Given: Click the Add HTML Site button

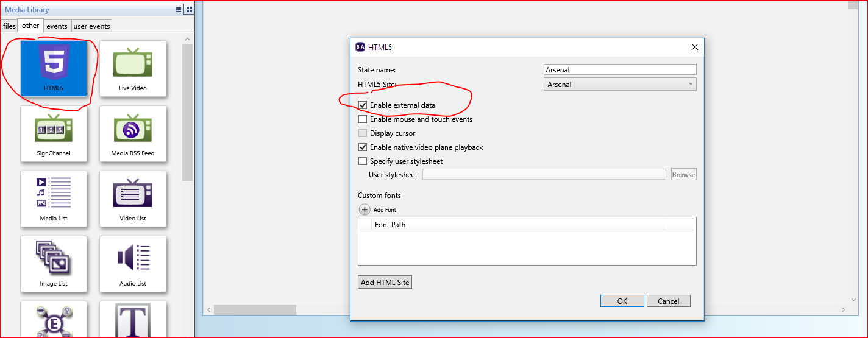Looking at the screenshot, I should tap(385, 282).
